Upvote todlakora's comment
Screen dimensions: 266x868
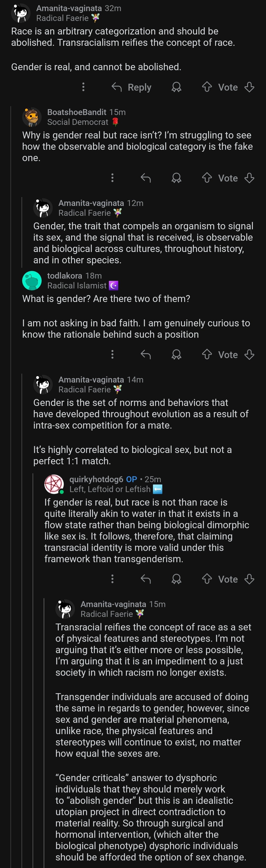point(207,354)
